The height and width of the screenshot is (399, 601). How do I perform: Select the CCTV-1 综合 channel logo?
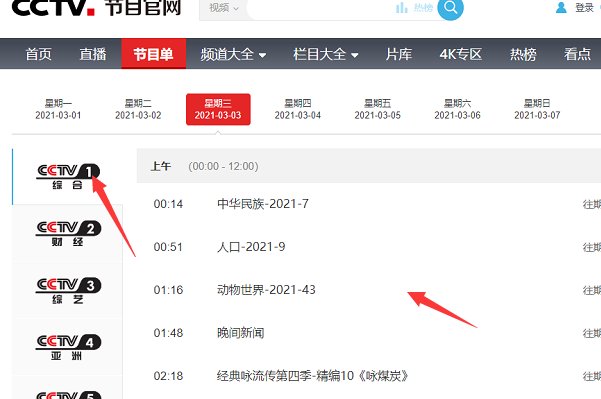[68, 177]
